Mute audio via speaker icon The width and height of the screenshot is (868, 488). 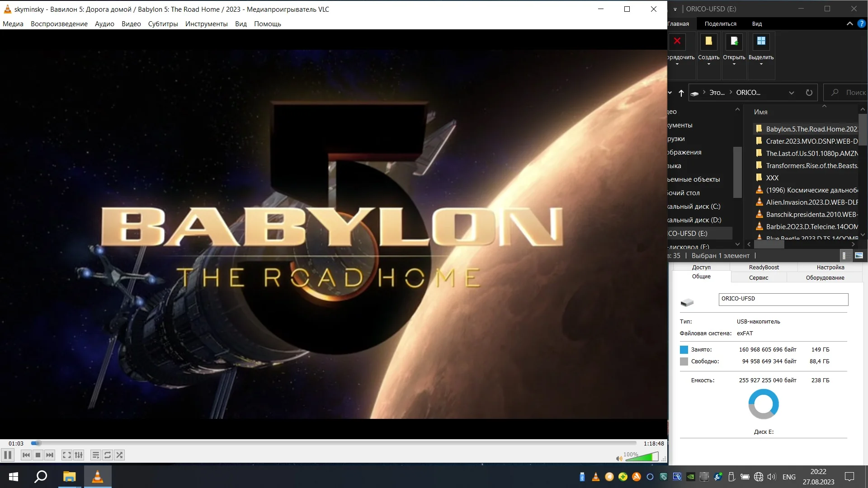coord(619,458)
